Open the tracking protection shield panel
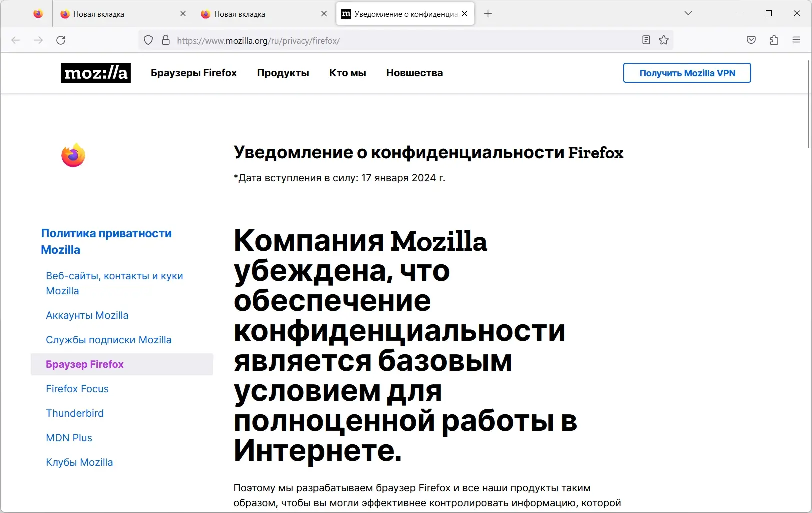 (148, 40)
